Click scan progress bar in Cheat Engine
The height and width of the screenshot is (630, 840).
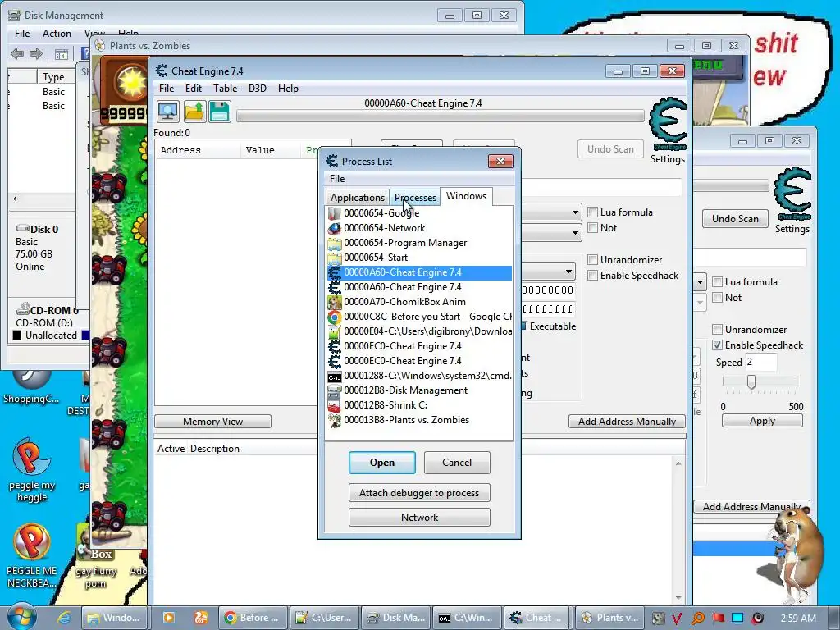tap(441, 116)
